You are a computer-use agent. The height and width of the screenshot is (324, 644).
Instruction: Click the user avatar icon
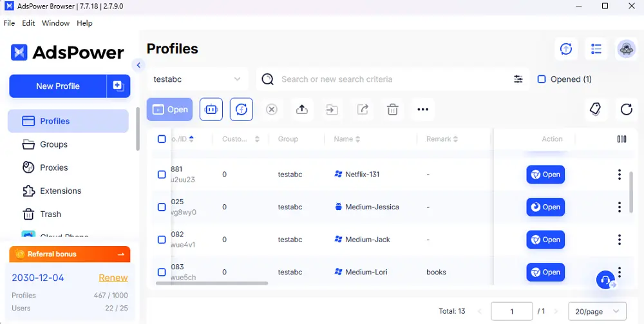[x=626, y=49]
